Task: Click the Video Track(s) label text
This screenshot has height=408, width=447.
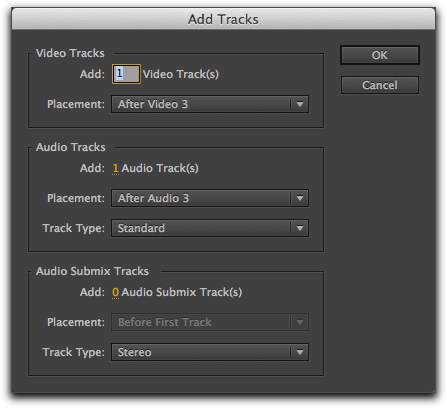Action: [181, 74]
